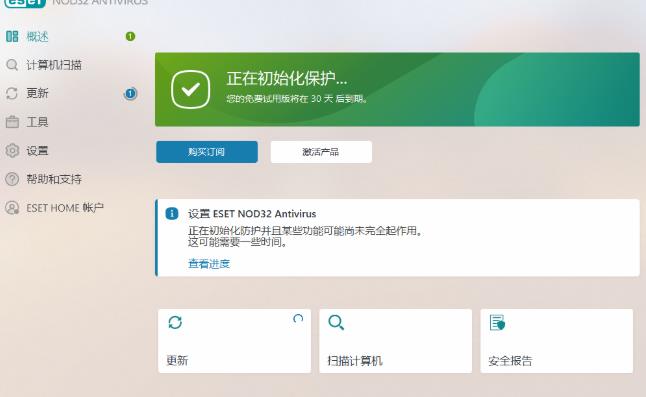Viewport: 646px width, 397px height.
Task: Select 更新 in the sidebar menu
Action: point(37,93)
